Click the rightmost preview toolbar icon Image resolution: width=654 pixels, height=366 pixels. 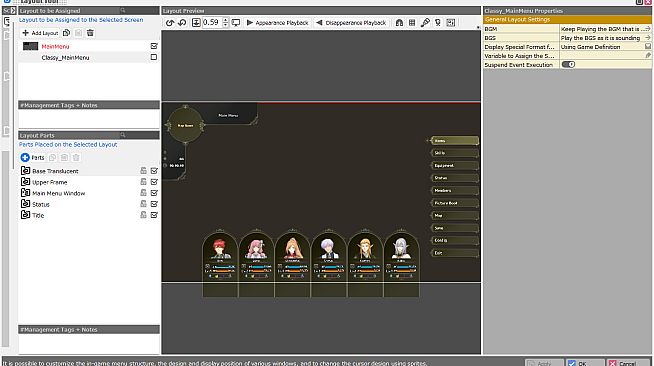(450, 23)
